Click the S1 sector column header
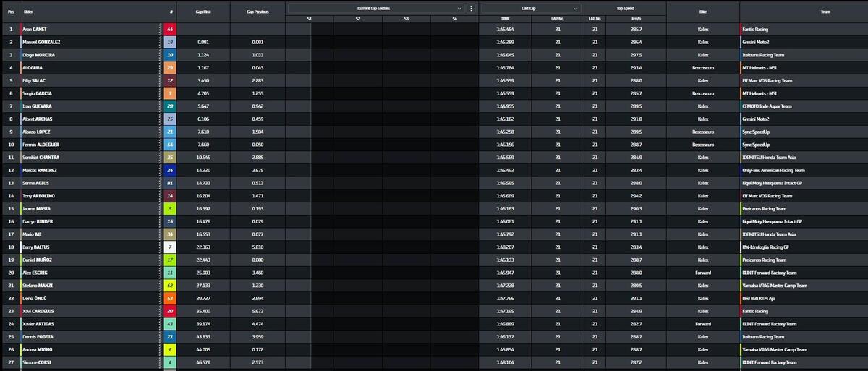 [x=310, y=18]
